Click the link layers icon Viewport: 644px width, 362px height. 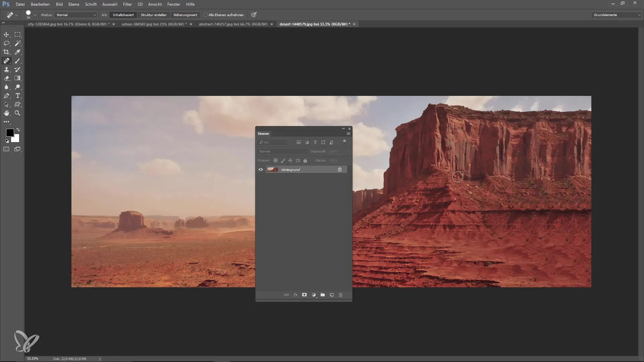pyautogui.click(x=286, y=295)
